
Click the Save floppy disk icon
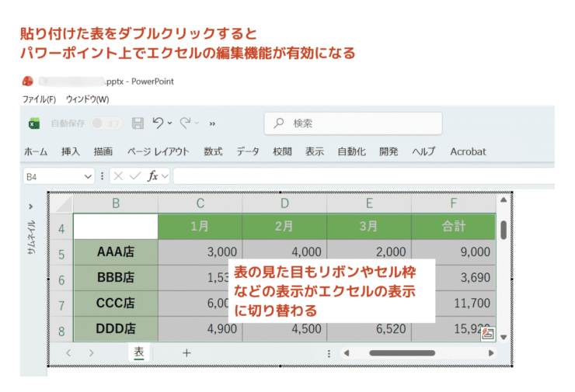pos(138,123)
